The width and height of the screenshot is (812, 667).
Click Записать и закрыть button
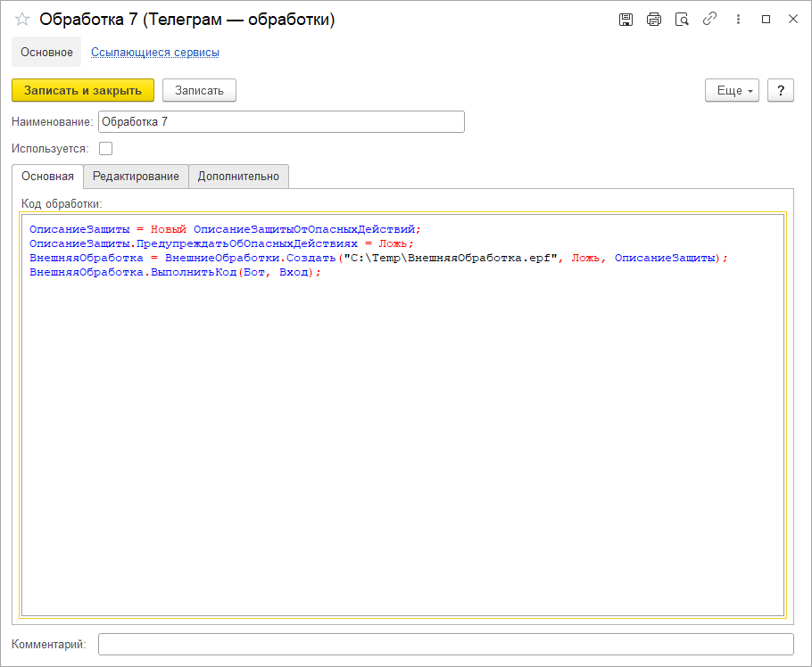(83, 91)
